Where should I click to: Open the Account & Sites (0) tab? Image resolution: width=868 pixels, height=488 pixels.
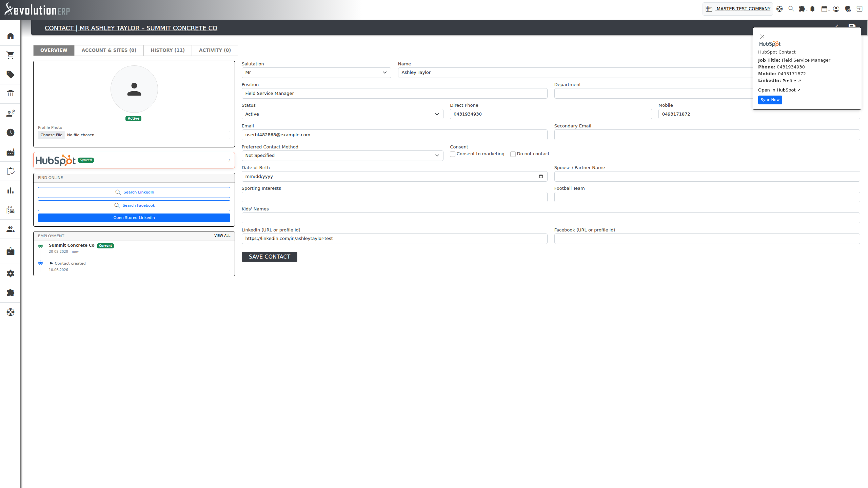(x=109, y=50)
